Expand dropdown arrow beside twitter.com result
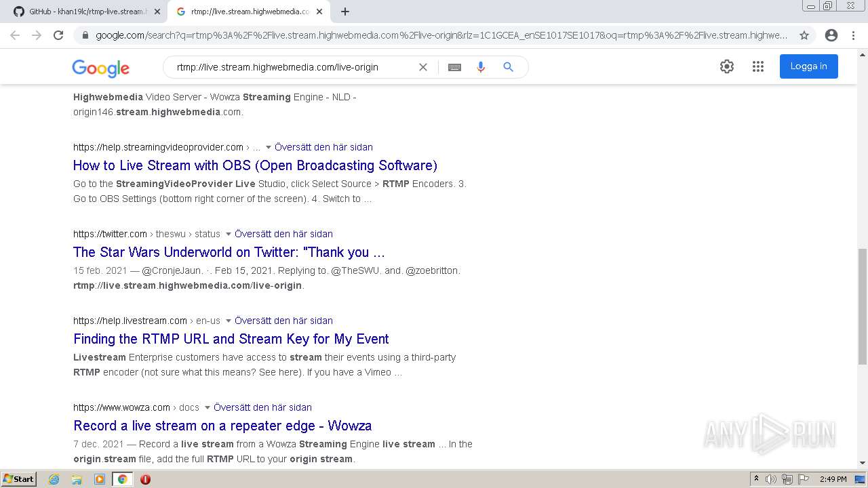Viewport: 868px width, 488px height. click(x=229, y=234)
